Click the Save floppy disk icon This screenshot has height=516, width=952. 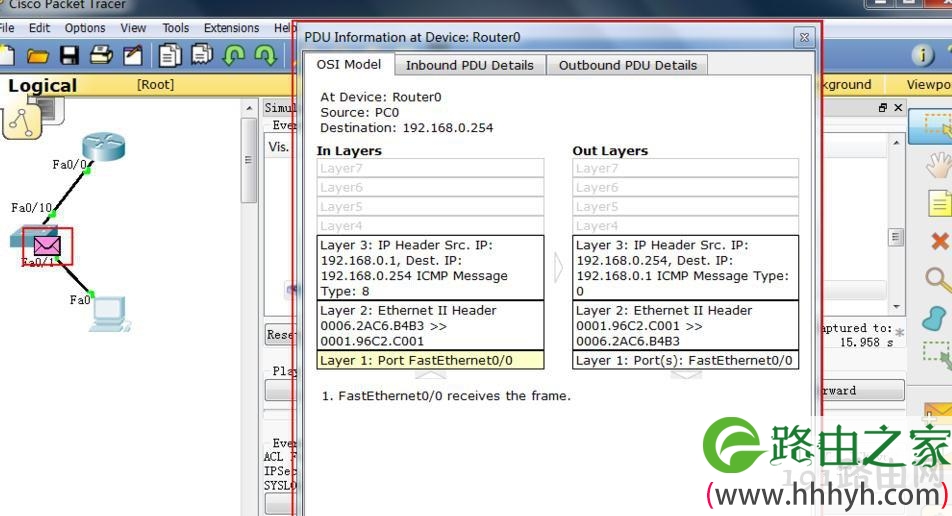(69, 56)
